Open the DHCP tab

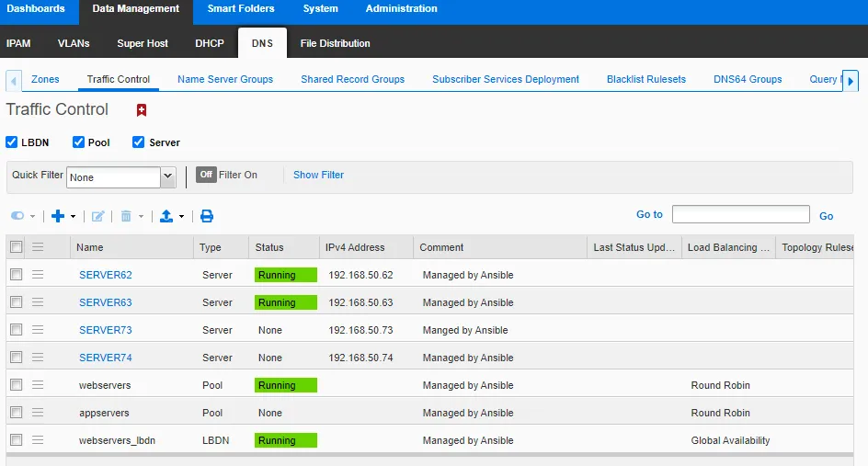pyautogui.click(x=210, y=43)
